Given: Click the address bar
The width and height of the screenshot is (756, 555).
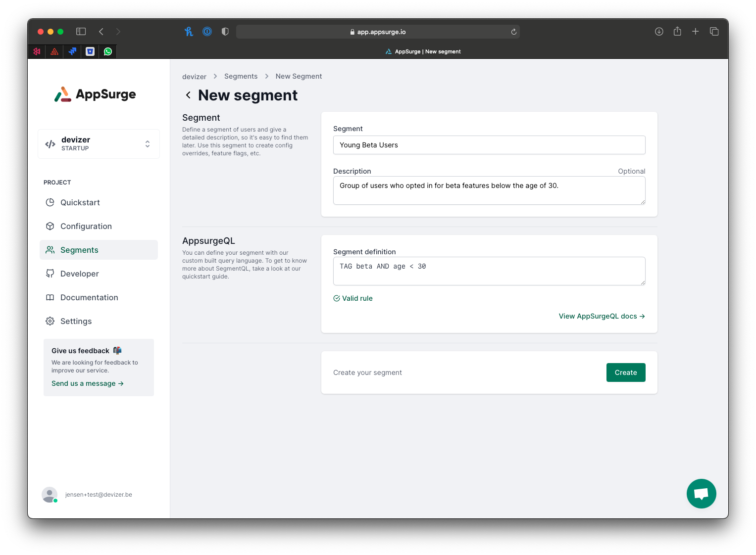Looking at the screenshot, I should 378,32.
